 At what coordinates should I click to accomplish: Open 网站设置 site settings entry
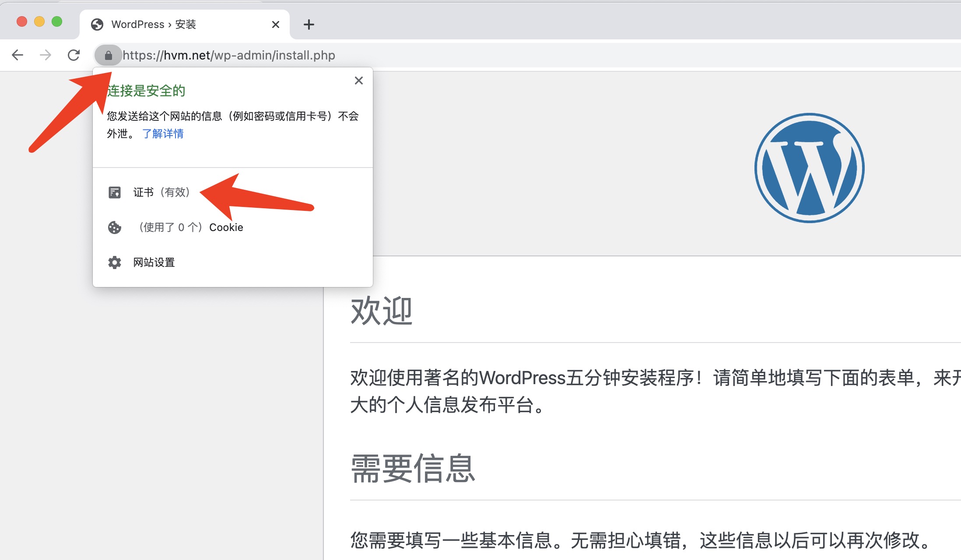pyautogui.click(x=154, y=262)
